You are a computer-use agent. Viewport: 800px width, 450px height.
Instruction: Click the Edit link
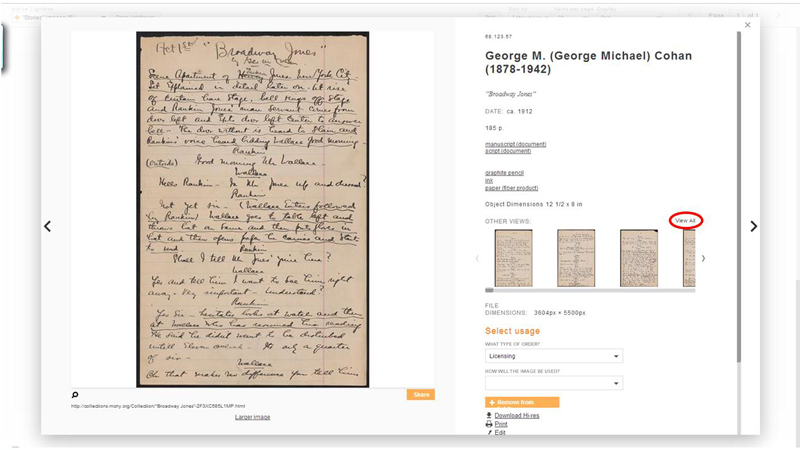pos(500,433)
